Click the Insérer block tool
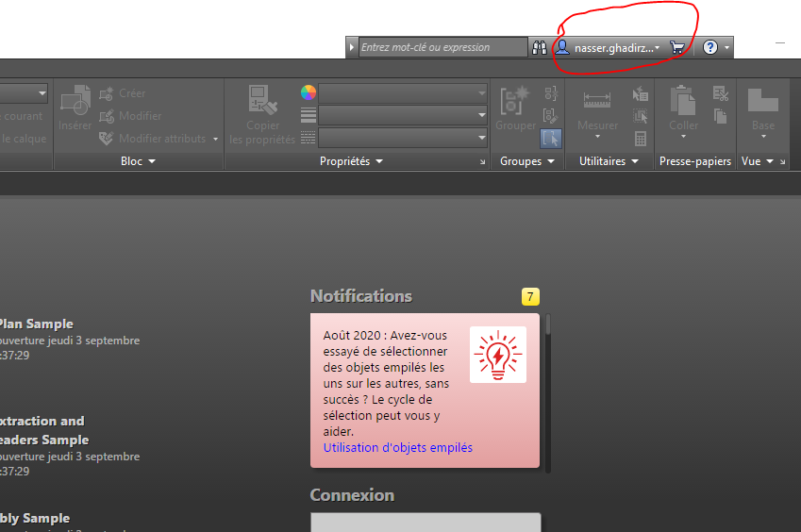This screenshot has width=801, height=532. pos(75,108)
